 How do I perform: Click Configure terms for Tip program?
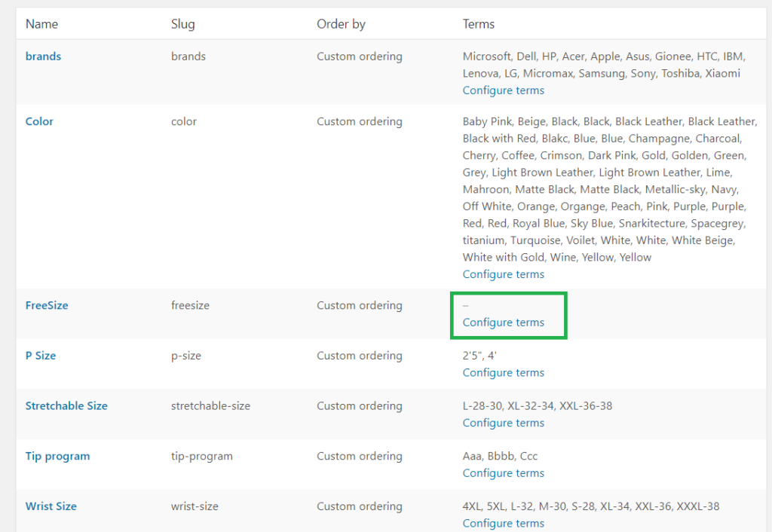click(503, 473)
